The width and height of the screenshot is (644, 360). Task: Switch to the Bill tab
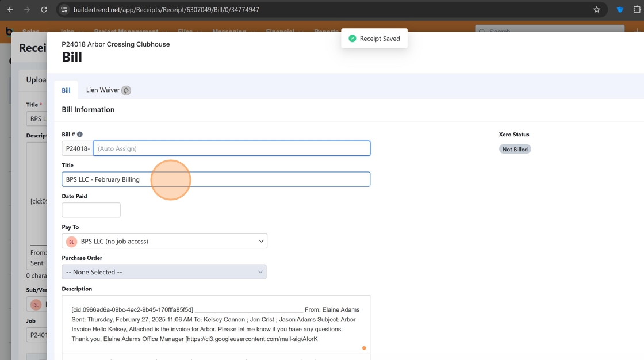(66, 90)
